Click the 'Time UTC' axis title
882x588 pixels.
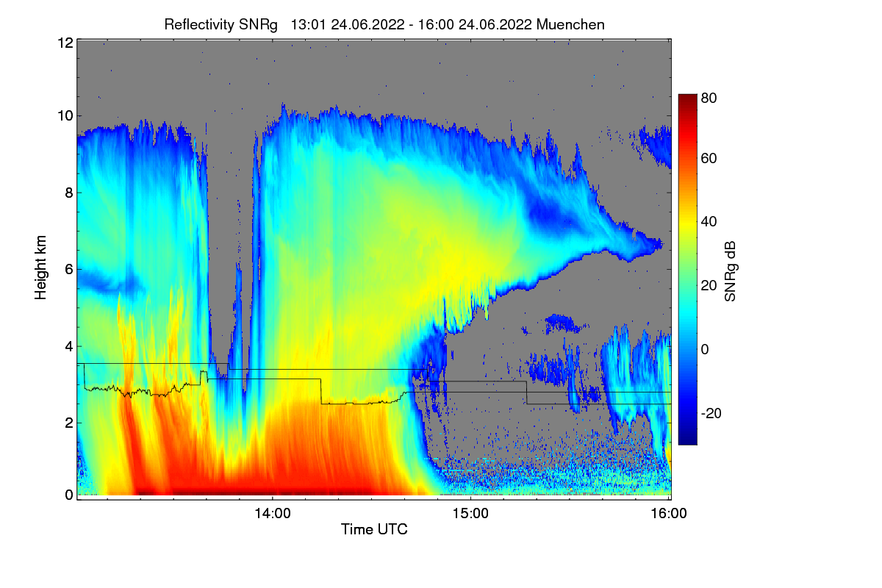[x=374, y=529]
